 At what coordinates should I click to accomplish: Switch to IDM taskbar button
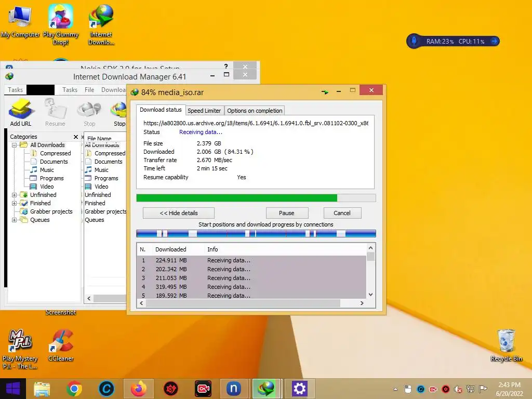click(267, 389)
